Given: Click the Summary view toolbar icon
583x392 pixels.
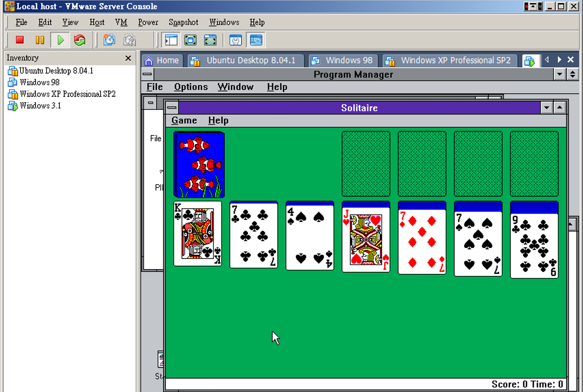Looking at the screenshot, I should 235,40.
